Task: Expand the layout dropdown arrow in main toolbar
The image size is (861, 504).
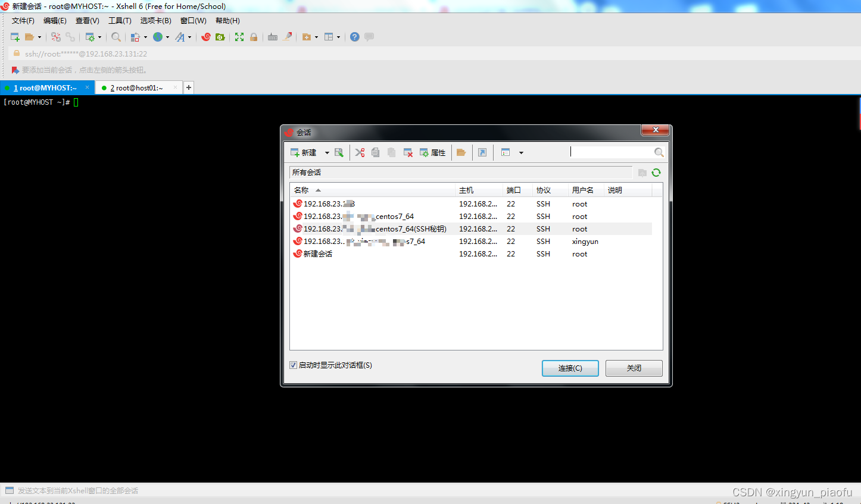Action: tap(338, 37)
